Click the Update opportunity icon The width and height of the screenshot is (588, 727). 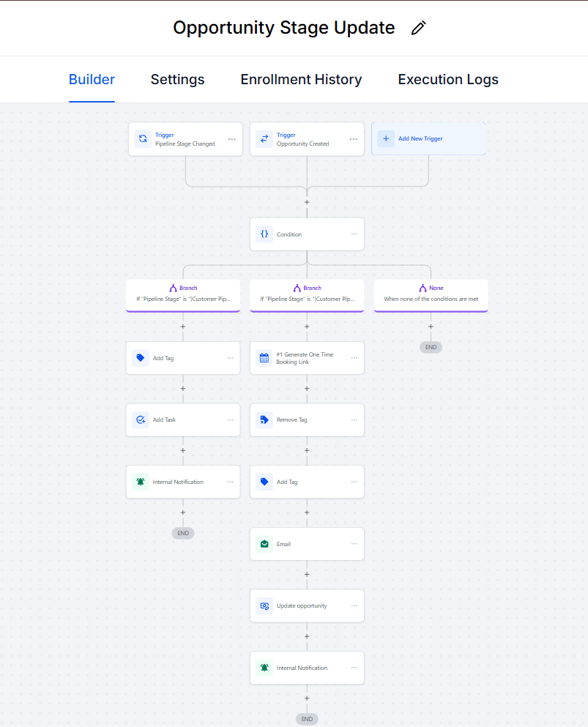(x=264, y=606)
